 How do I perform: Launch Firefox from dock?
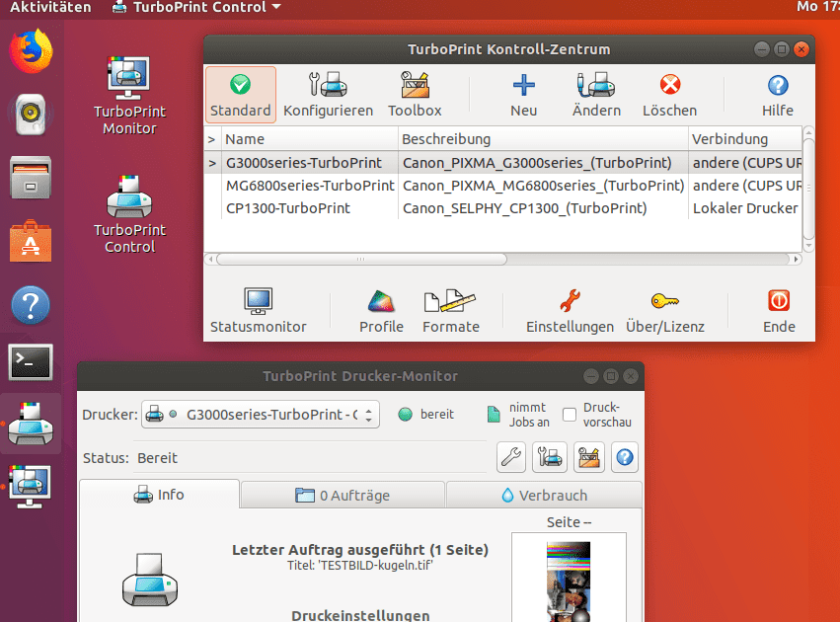click(31, 52)
